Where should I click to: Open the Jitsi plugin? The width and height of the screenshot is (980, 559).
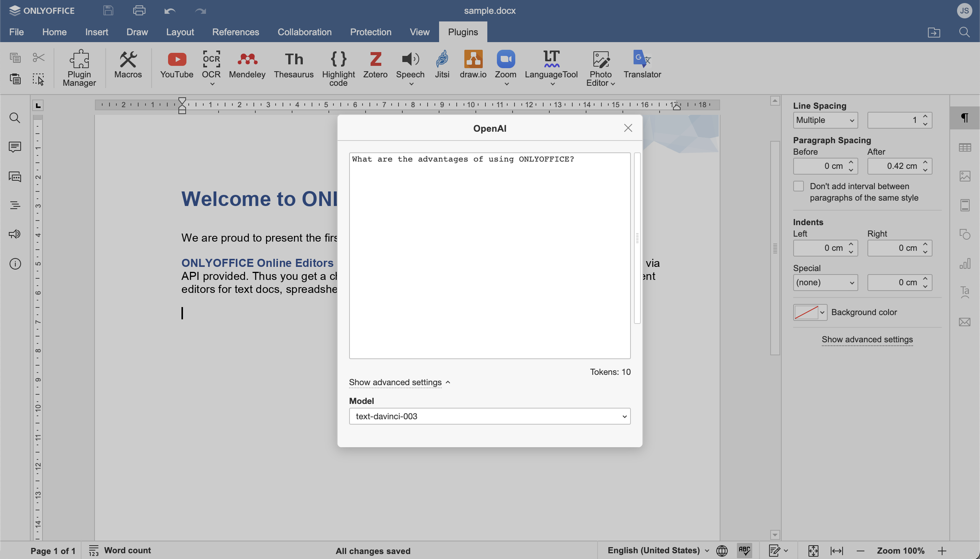click(442, 64)
